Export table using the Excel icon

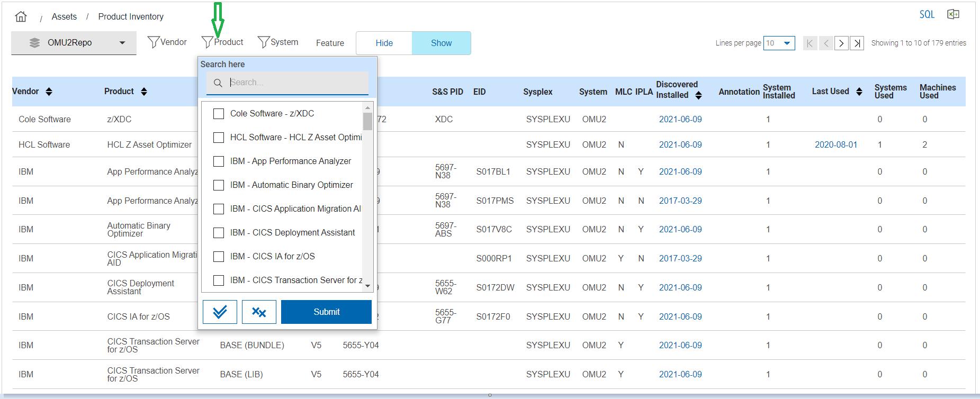point(953,14)
